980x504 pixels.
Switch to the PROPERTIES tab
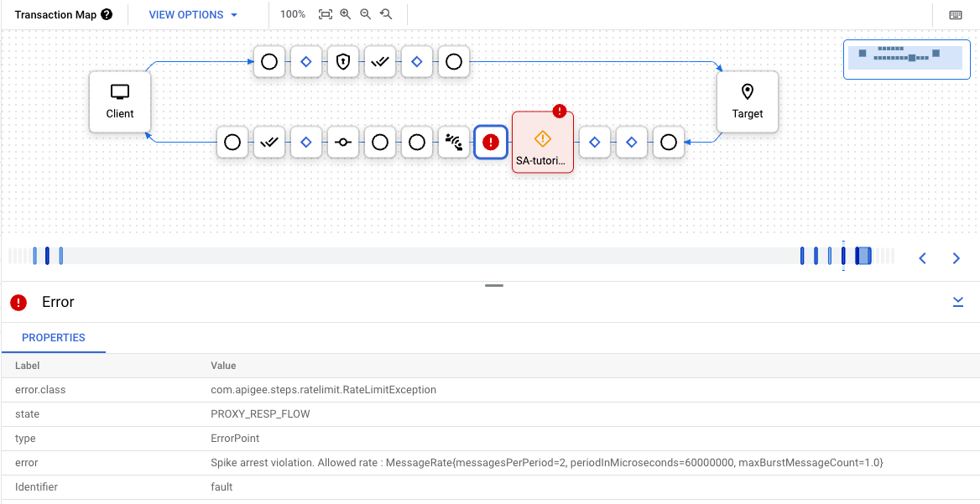pyautogui.click(x=54, y=337)
